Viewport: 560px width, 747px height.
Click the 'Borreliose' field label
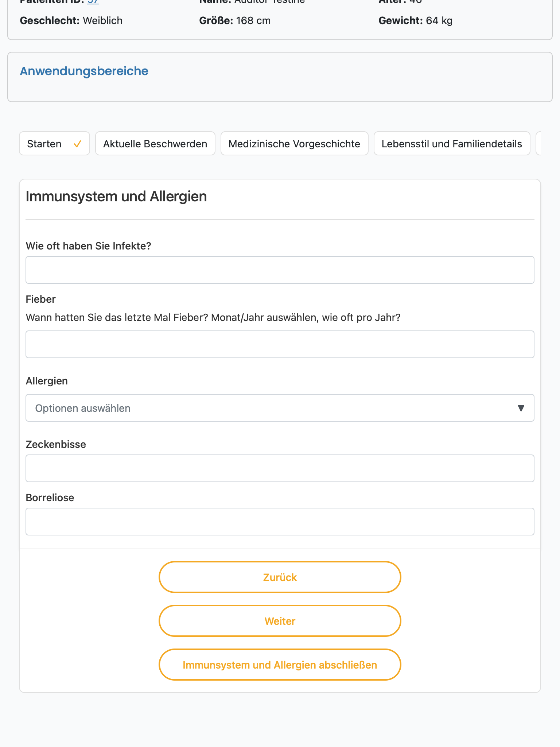pos(50,498)
